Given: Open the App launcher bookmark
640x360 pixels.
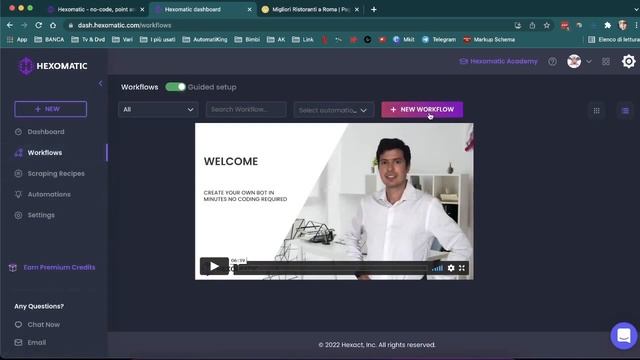Looking at the screenshot, I should pyautogui.click(x=17, y=40).
